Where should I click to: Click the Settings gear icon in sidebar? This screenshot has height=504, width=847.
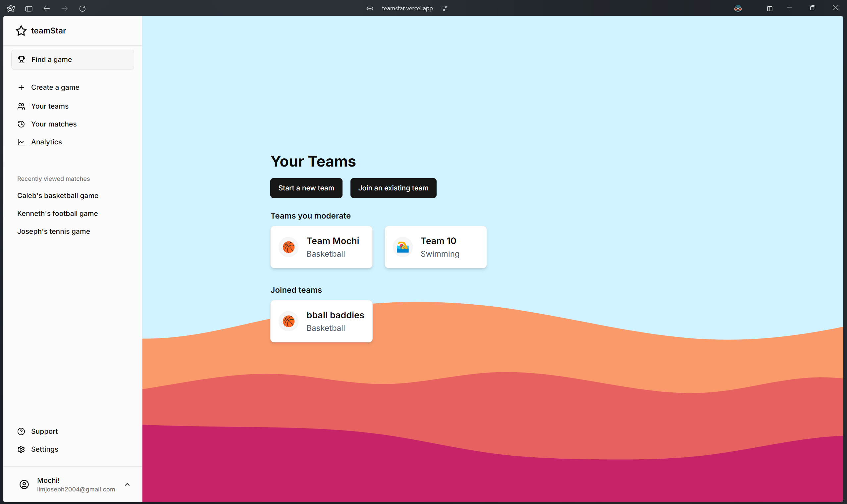(x=21, y=449)
